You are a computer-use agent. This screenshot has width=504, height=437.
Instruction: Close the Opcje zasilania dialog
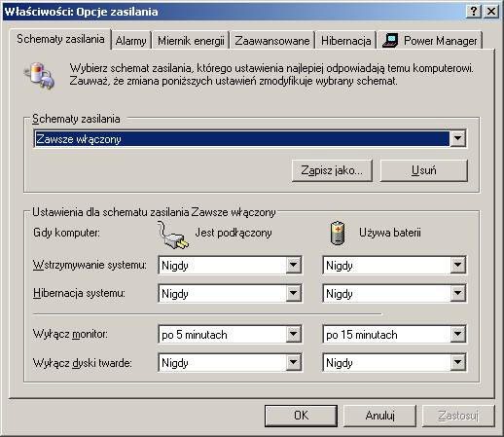[491, 12]
